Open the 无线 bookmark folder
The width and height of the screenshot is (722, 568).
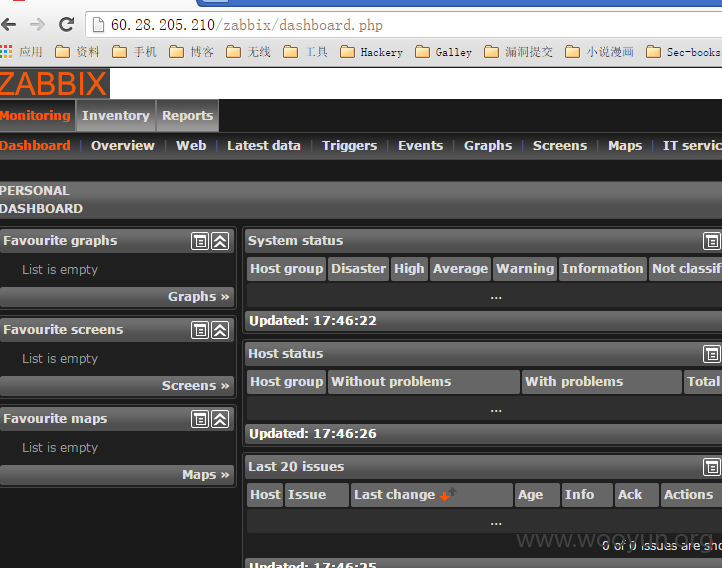[249, 52]
